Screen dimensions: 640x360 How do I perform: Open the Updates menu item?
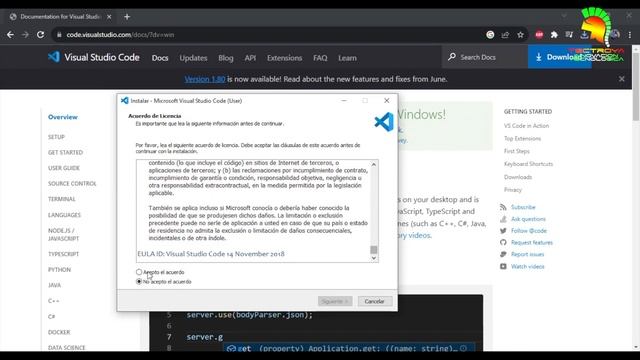[193, 58]
